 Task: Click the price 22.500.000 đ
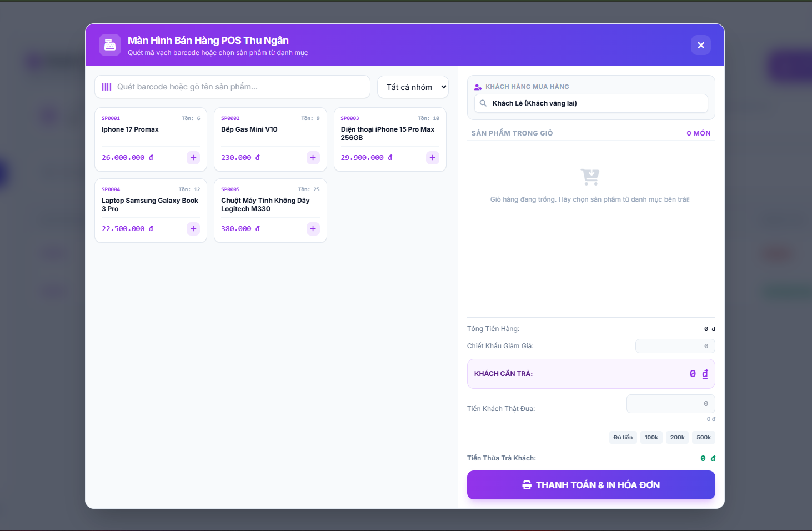pos(127,229)
